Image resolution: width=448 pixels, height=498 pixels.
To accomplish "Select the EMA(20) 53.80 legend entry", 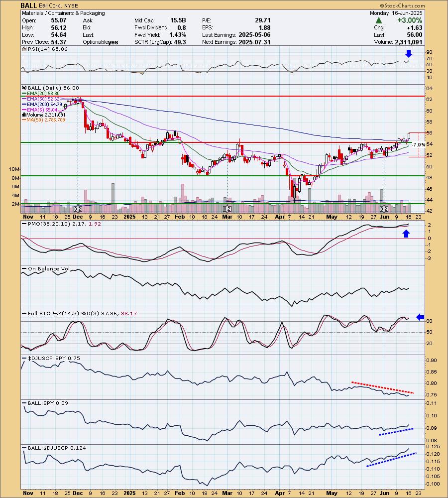I will pyautogui.click(x=43, y=94).
